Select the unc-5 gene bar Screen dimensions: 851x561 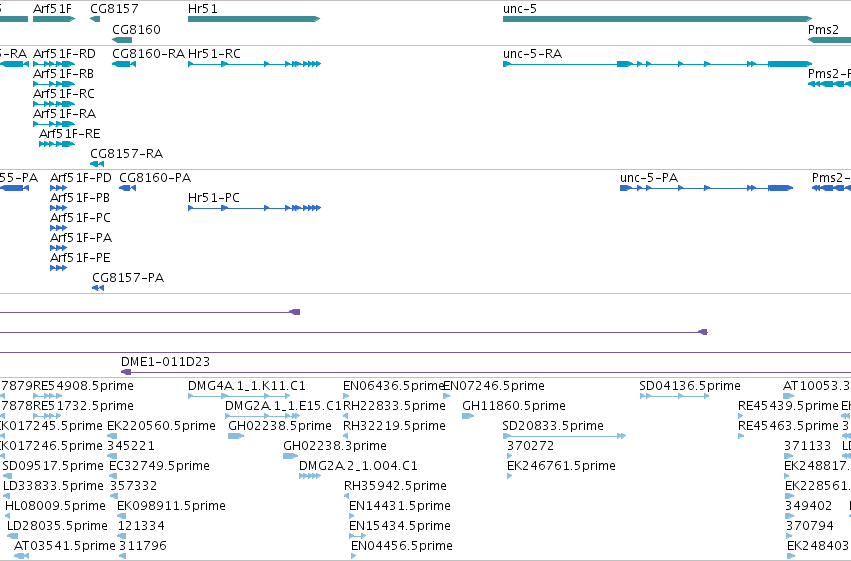657,19
